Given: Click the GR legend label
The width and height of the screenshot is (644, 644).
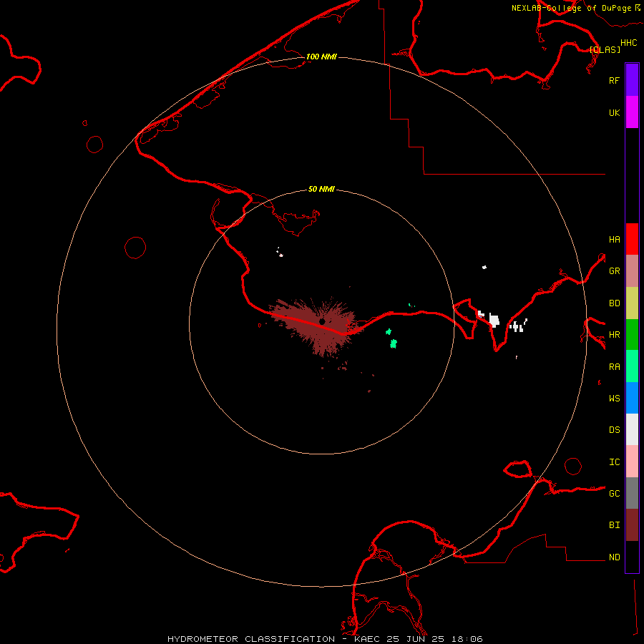Looking at the screenshot, I should pyautogui.click(x=615, y=271).
